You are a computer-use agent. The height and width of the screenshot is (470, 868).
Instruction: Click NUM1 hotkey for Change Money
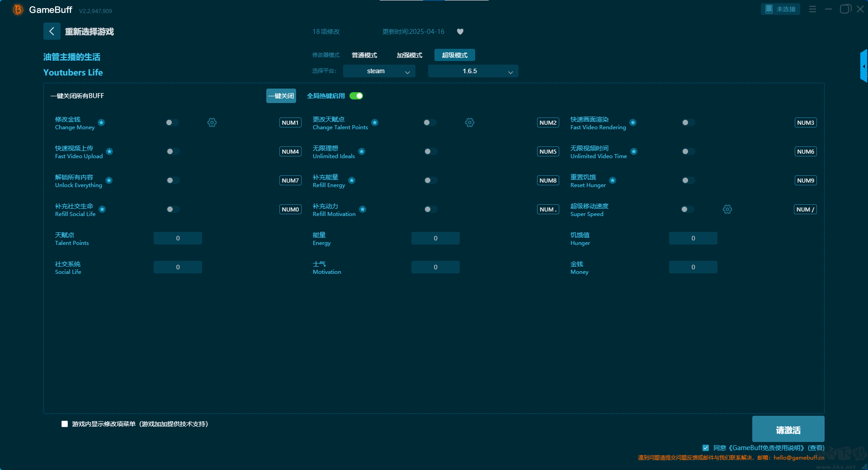[290, 122]
